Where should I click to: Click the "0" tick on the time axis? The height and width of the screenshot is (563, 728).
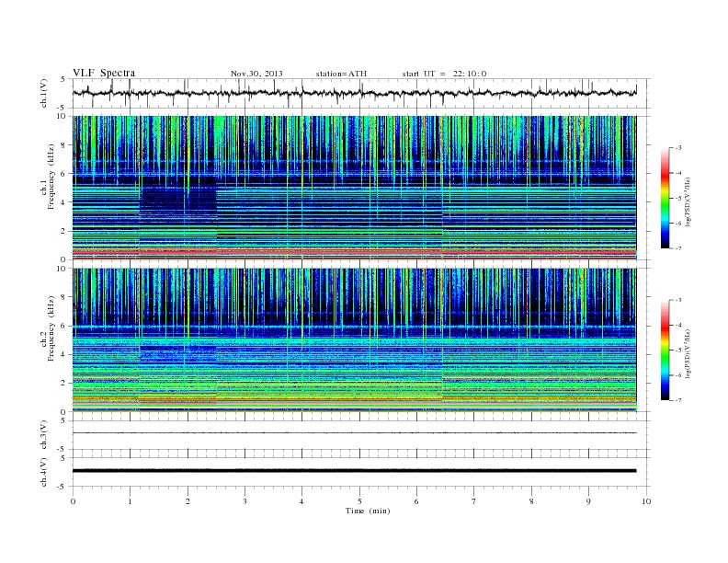tap(73, 501)
